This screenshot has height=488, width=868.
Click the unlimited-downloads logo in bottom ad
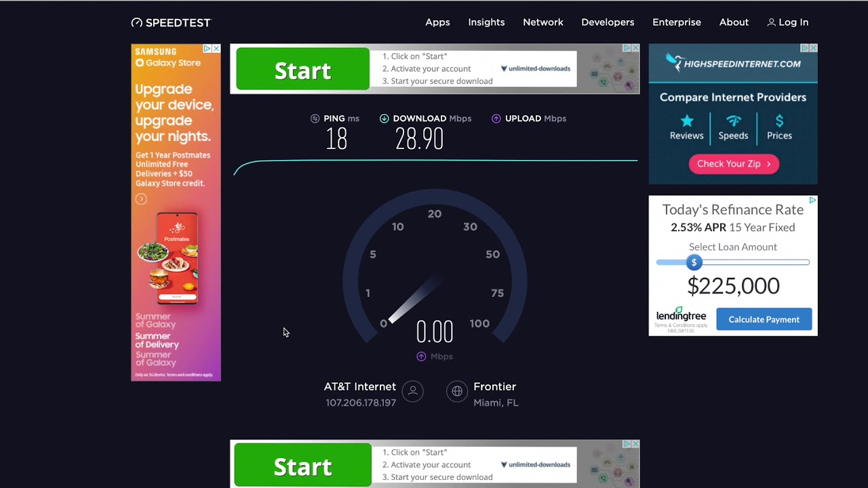click(x=536, y=464)
